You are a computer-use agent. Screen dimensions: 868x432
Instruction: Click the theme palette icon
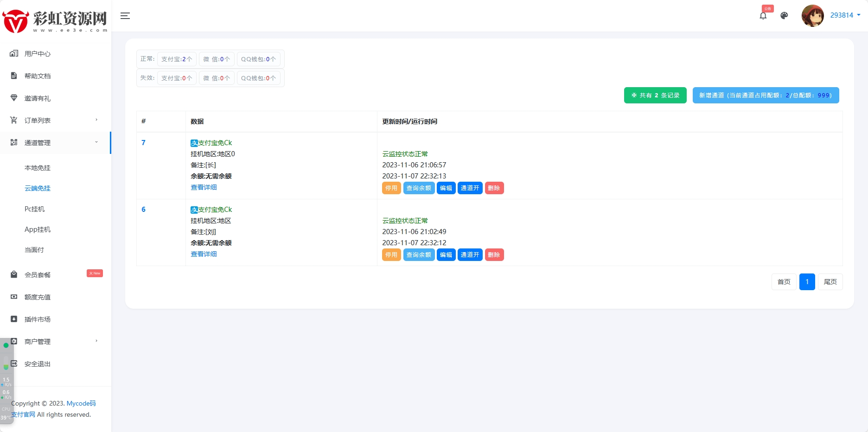pos(784,16)
